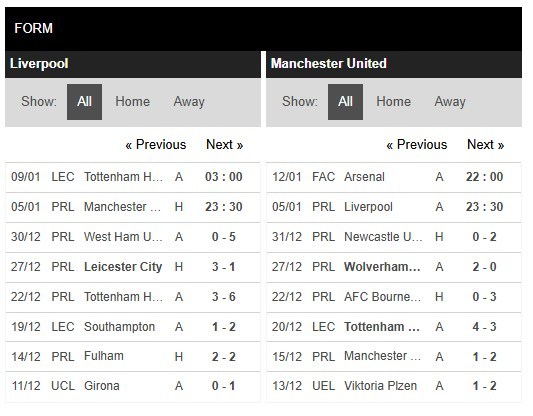Open Manchester United's Wolverhampton 2 - 0 match
This screenshot has height=416, width=533.
pyautogui.click(x=394, y=267)
